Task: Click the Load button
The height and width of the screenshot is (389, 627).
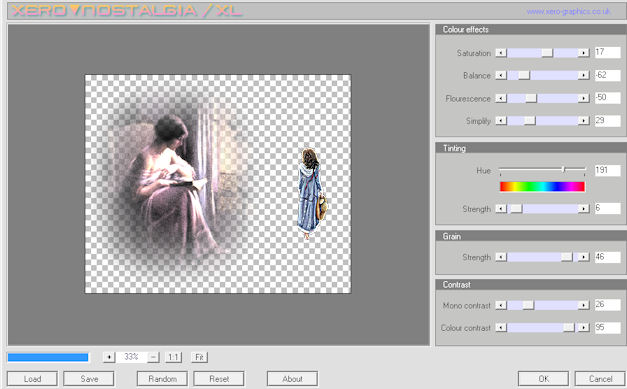Action: [x=32, y=379]
